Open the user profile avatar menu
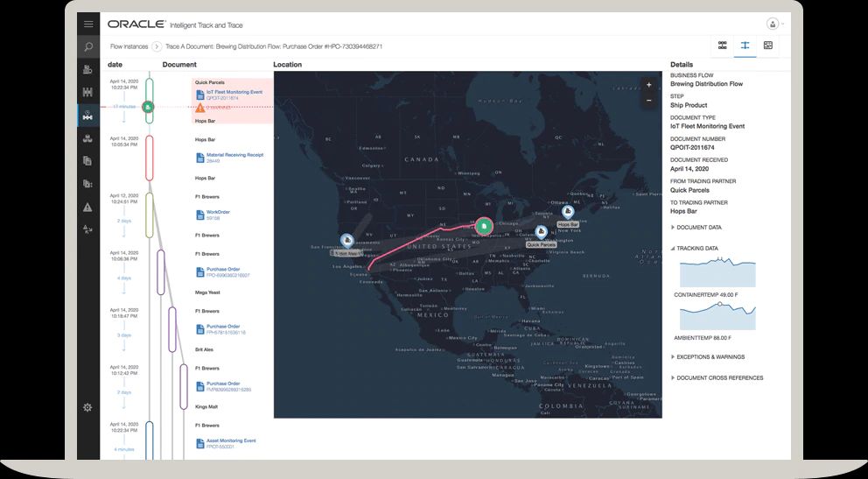This screenshot has height=479, width=868. pyautogui.click(x=773, y=24)
